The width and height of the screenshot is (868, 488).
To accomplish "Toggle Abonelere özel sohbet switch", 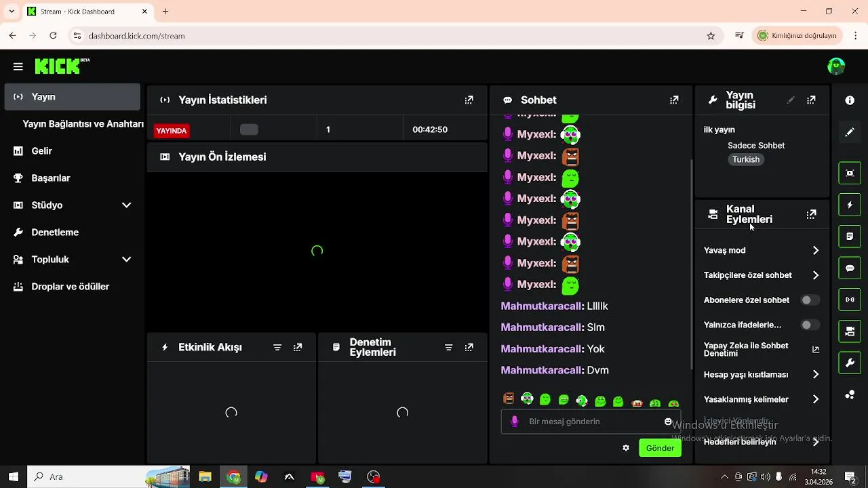I will 809,300.
